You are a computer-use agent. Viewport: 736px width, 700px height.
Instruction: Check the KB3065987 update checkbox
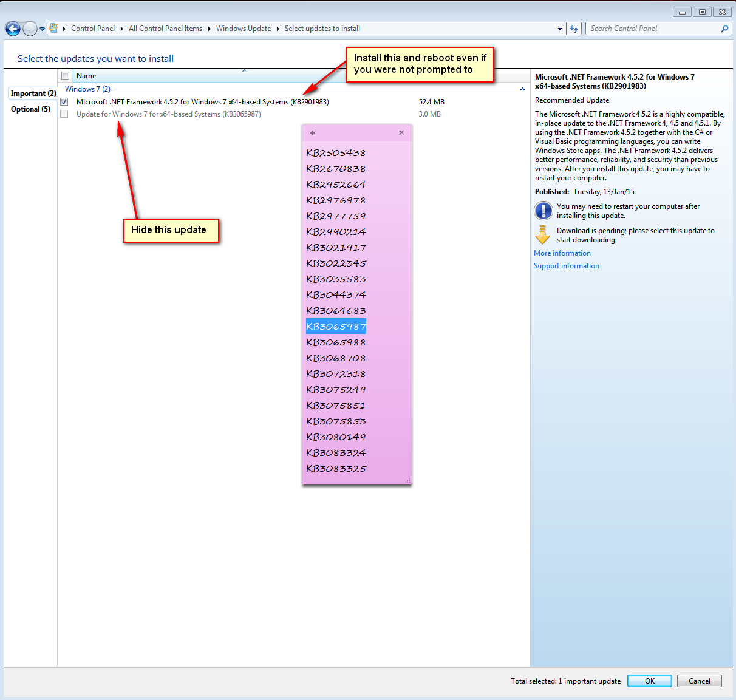64,114
